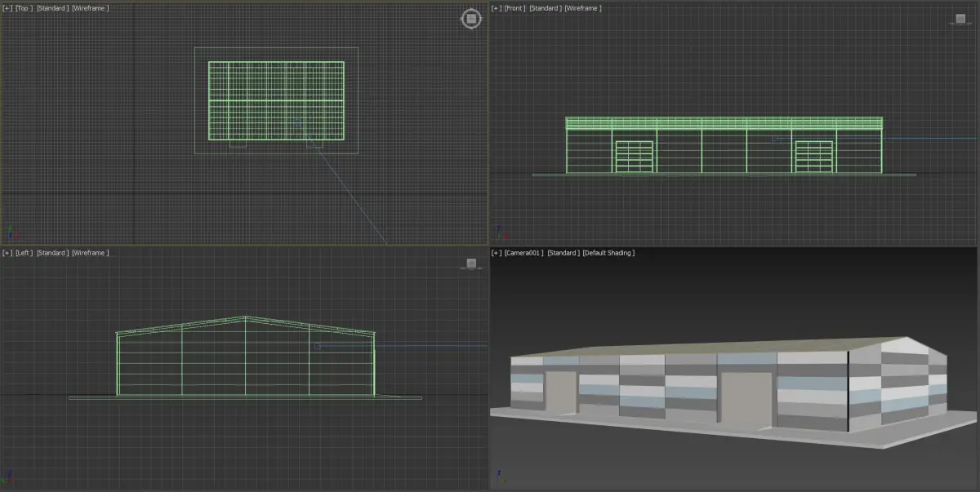Open the [Wireframe] shading menu in Front viewport
Screen dimensions: 980x492
click(583, 8)
